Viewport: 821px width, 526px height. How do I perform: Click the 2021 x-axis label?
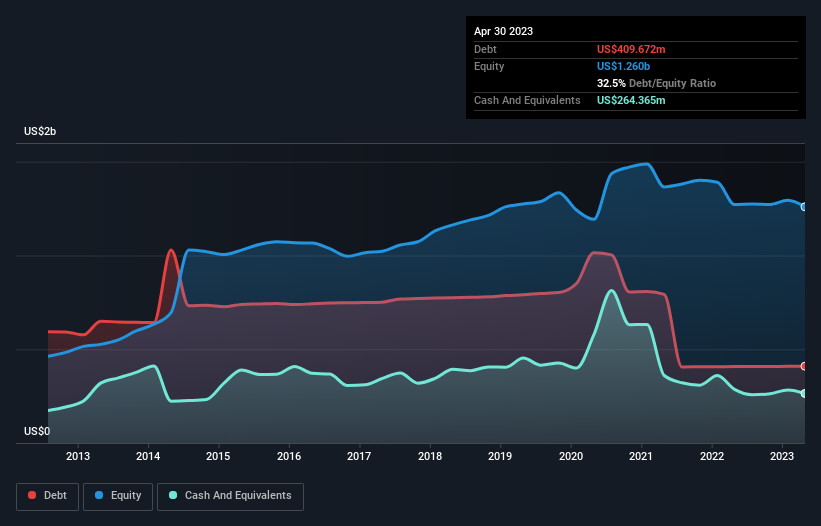coord(641,456)
